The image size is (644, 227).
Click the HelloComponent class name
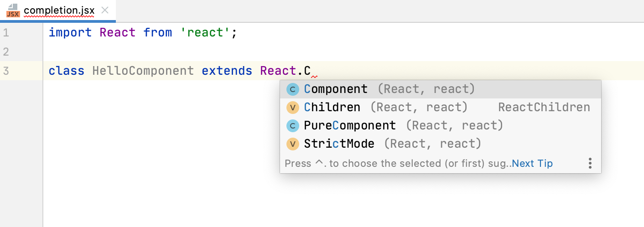[x=143, y=71]
